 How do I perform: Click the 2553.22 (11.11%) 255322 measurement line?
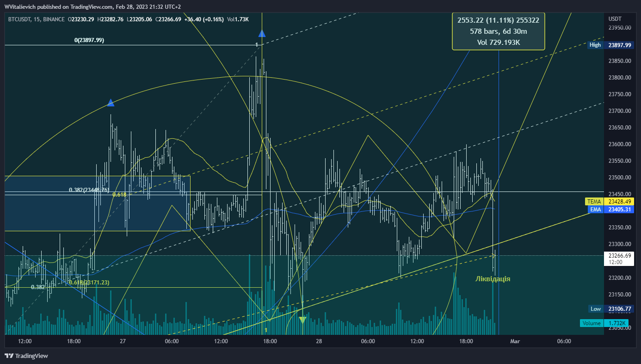coord(499,20)
